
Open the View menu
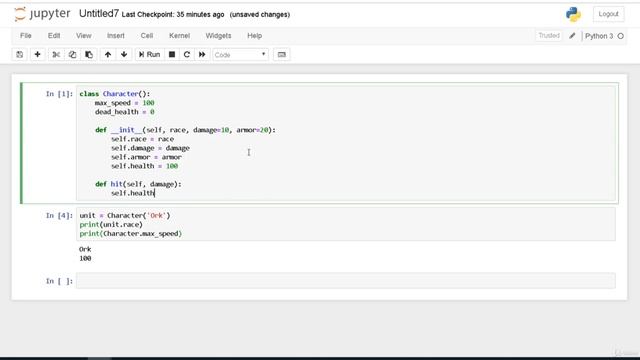tap(84, 36)
